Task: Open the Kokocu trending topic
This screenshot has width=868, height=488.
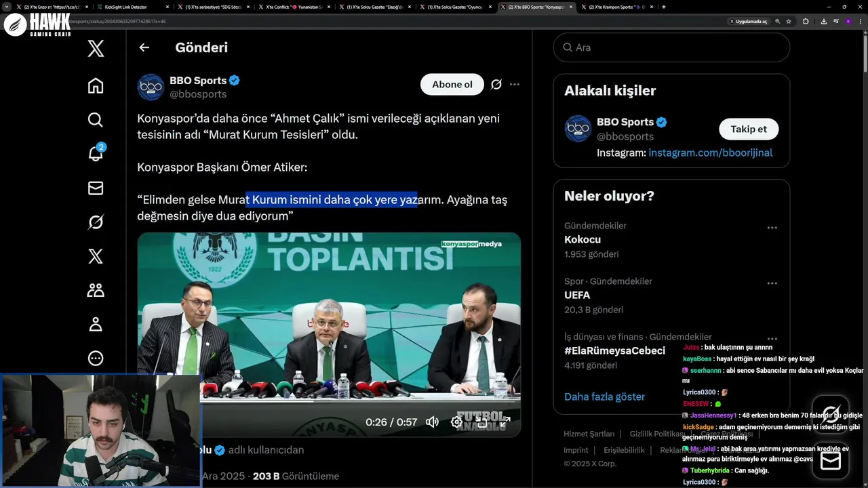Action: [583, 239]
